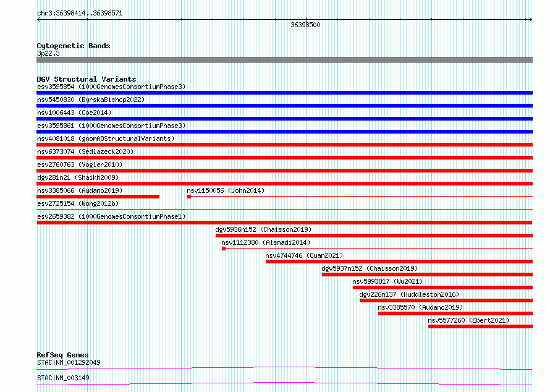Viewport: 550px width, 392px height.
Task: Click the 36398500 ruler tick label
Action: (305, 25)
